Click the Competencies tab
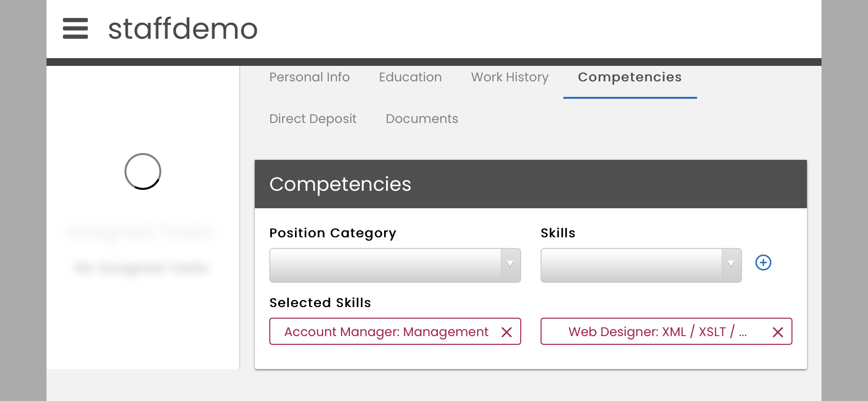Image resolution: width=868 pixels, height=401 pixels. pos(630,77)
